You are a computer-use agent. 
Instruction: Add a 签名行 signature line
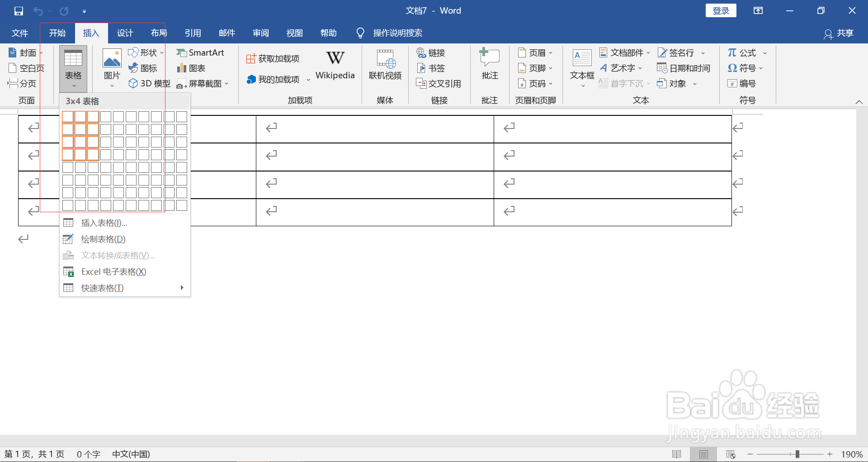coord(681,53)
